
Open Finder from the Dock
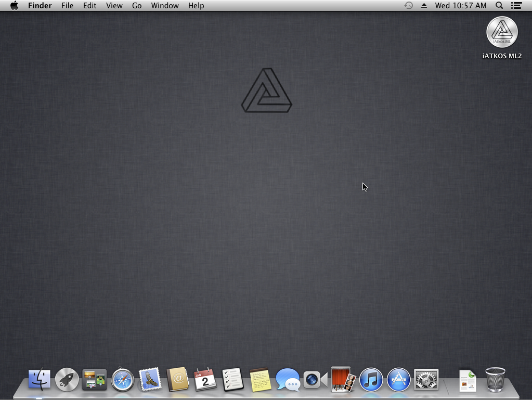tap(40, 379)
